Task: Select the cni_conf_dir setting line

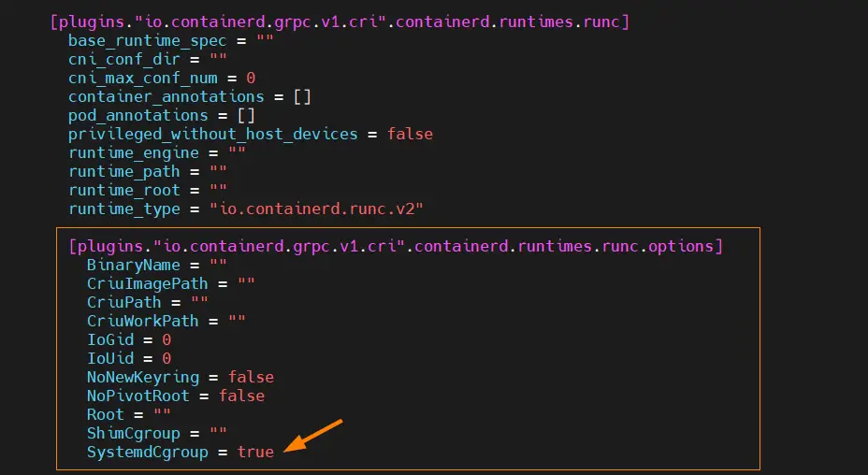Action: point(148,59)
